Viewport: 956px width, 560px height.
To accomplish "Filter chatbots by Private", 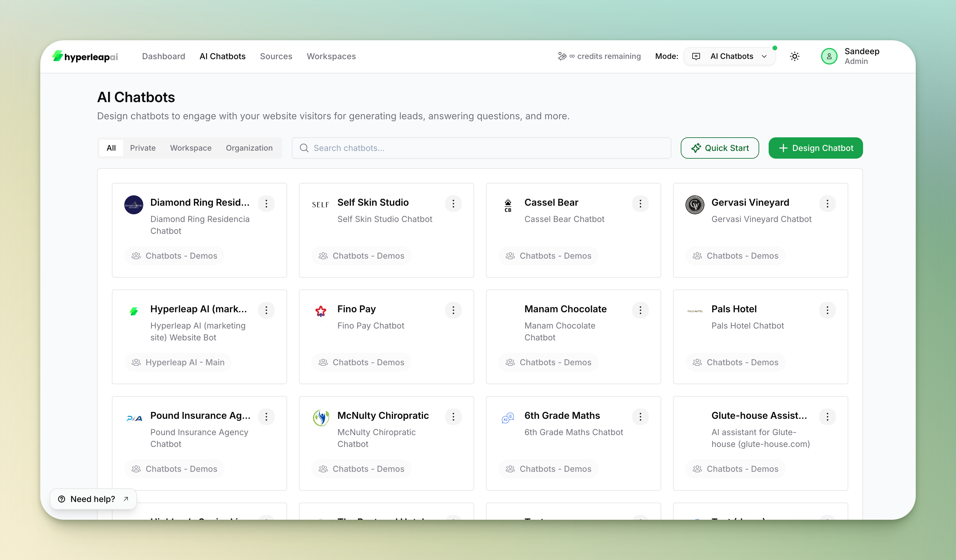I will tap(143, 148).
